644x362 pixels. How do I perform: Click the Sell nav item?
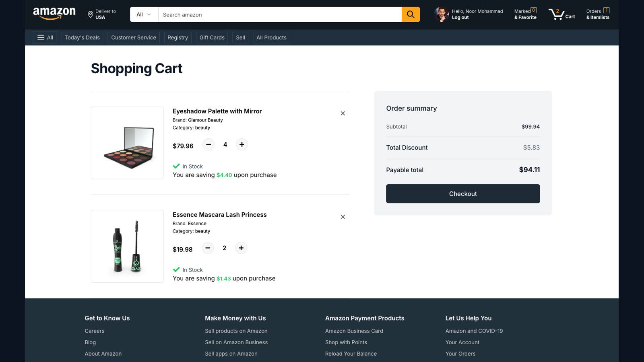[x=240, y=37]
